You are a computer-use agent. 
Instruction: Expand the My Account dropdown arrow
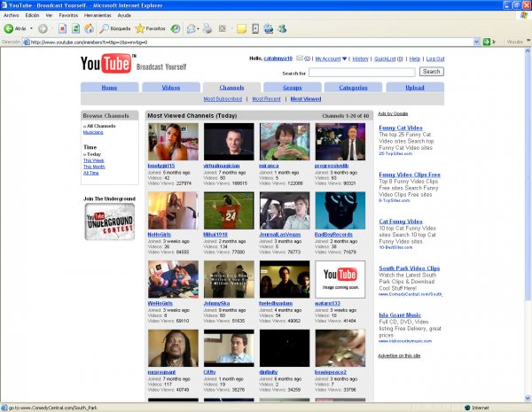pos(344,58)
